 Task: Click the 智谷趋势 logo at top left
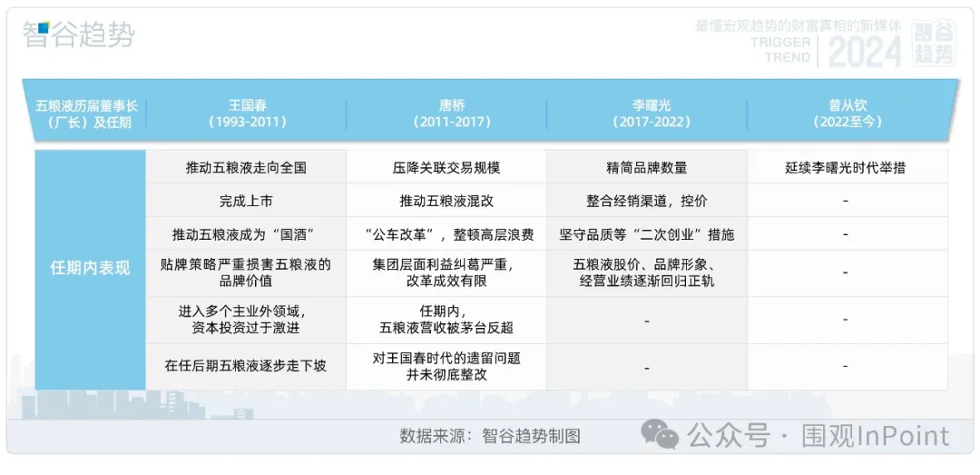pos(79,35)
